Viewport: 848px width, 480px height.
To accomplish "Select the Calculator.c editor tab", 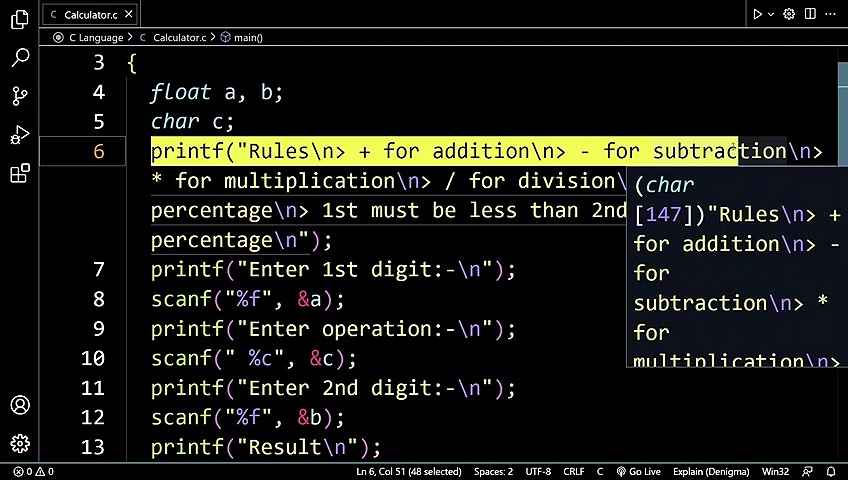I will pos(90,15).
